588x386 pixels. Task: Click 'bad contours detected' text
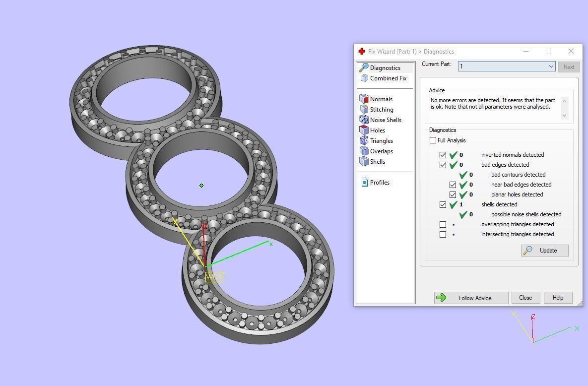coord(518,175)
